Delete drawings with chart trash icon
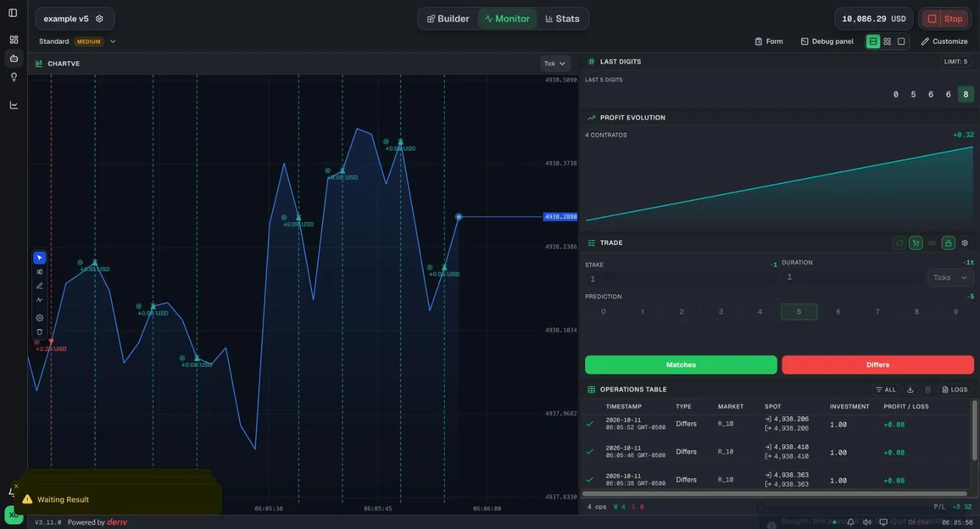980x529 pixels. pos(40,332)
